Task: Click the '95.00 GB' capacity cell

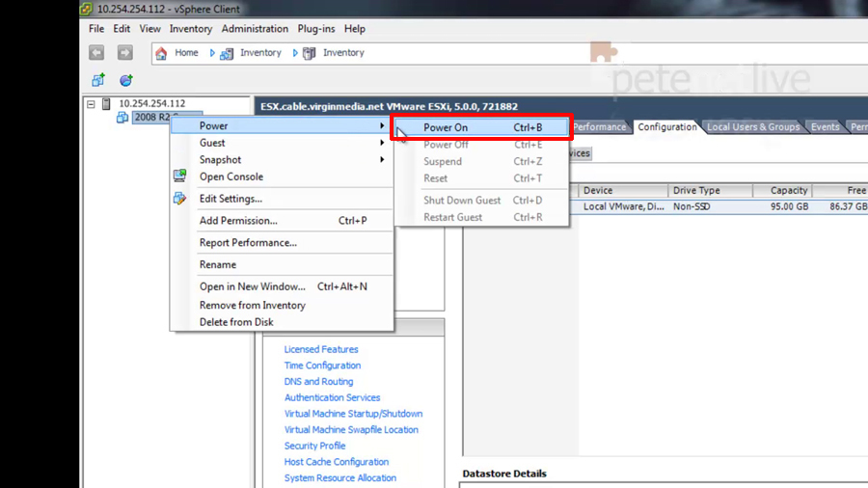Action: pyautogui.click(x=789, y=206)
